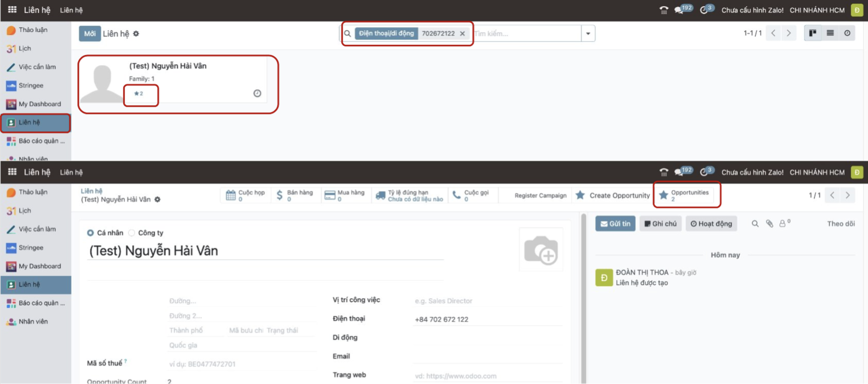Viewport: 868px width, 384px height.
Task: Click the Mới button to create a contact
Action: click(x=90, y=33)
